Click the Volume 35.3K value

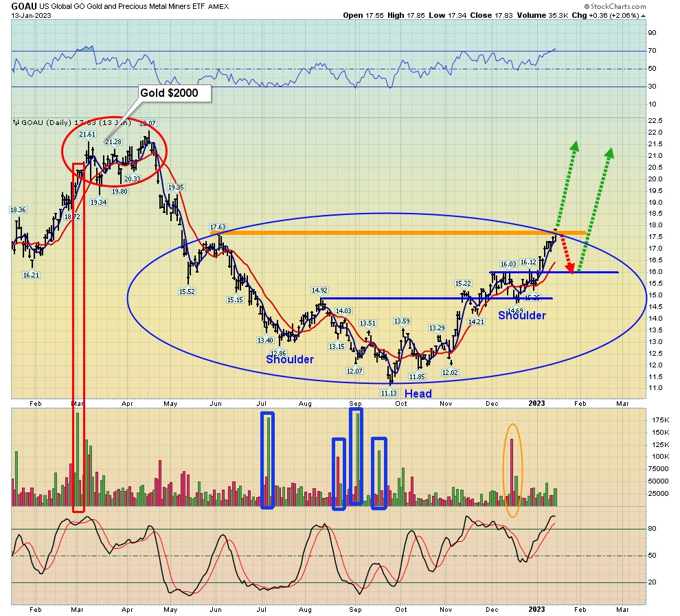543,15
